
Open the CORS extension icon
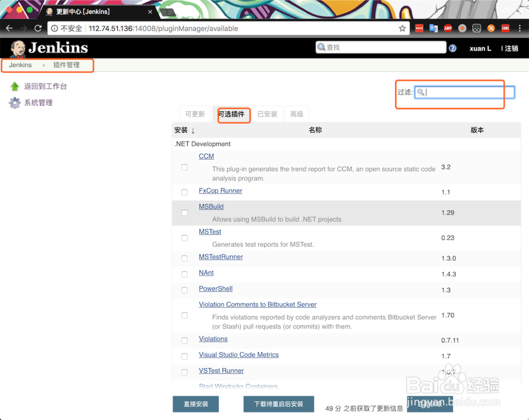(505, 29)
